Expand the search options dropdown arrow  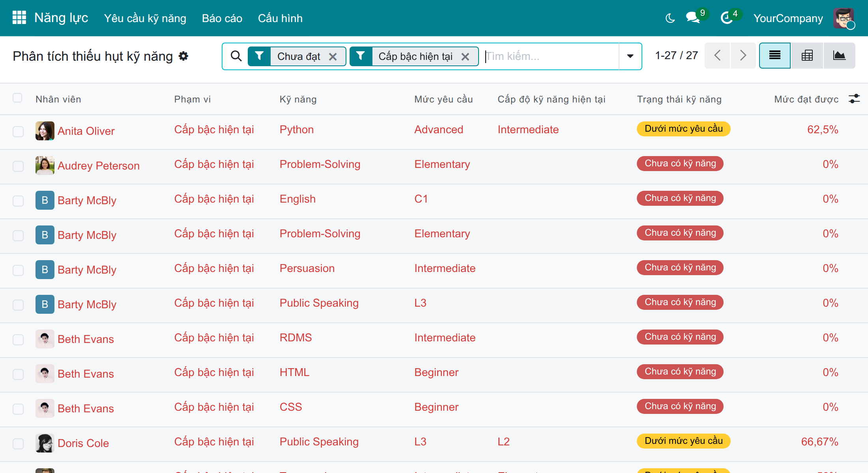(630, 56)
